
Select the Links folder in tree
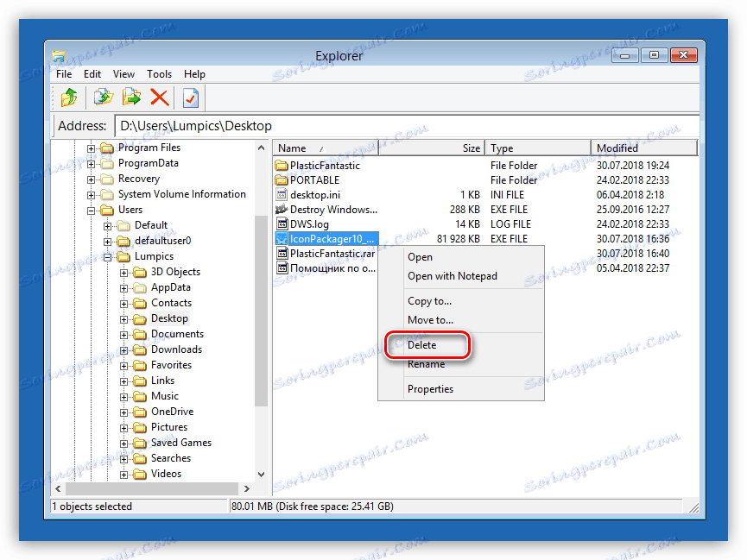[x=163, y=381]
